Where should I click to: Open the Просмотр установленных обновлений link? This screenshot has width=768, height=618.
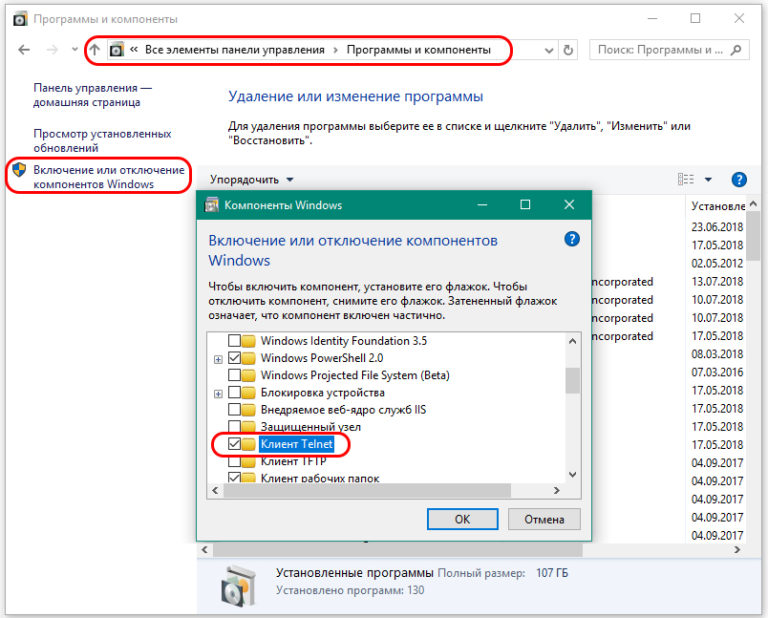pos(101,141)
